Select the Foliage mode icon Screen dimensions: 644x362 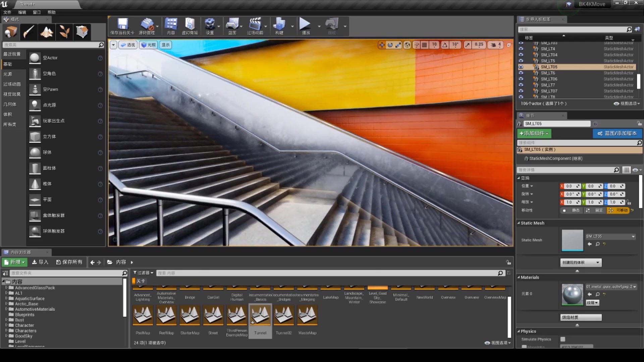[x=64, y=32]
